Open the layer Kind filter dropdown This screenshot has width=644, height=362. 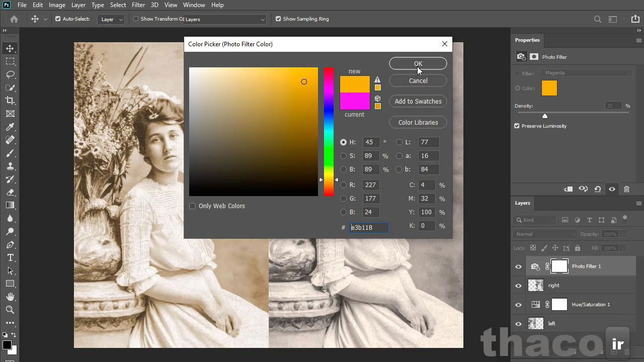point(534,220)
